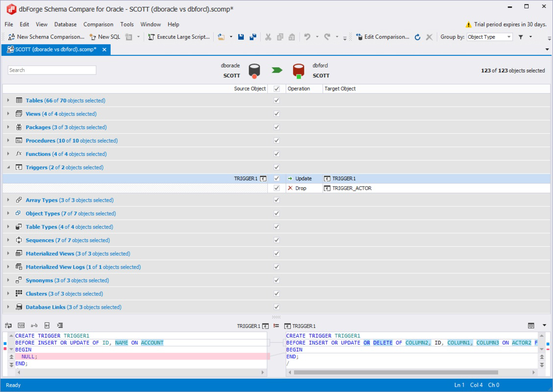Click the Save All icon
This screenshot has width=553, height=392.
click(253, 37)
